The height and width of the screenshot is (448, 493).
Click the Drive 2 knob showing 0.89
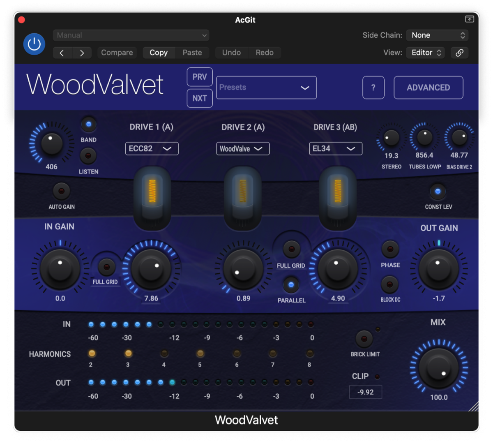(243, 269)
